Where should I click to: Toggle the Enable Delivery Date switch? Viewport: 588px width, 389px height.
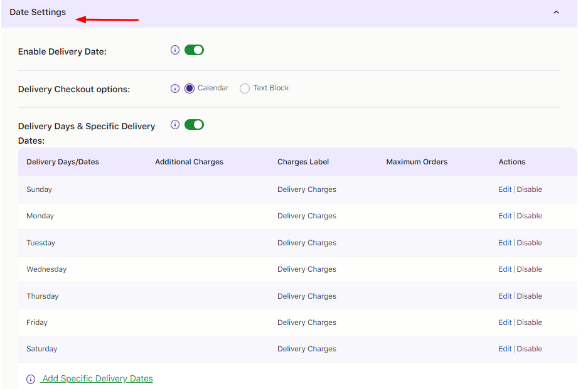pos(194,50)
